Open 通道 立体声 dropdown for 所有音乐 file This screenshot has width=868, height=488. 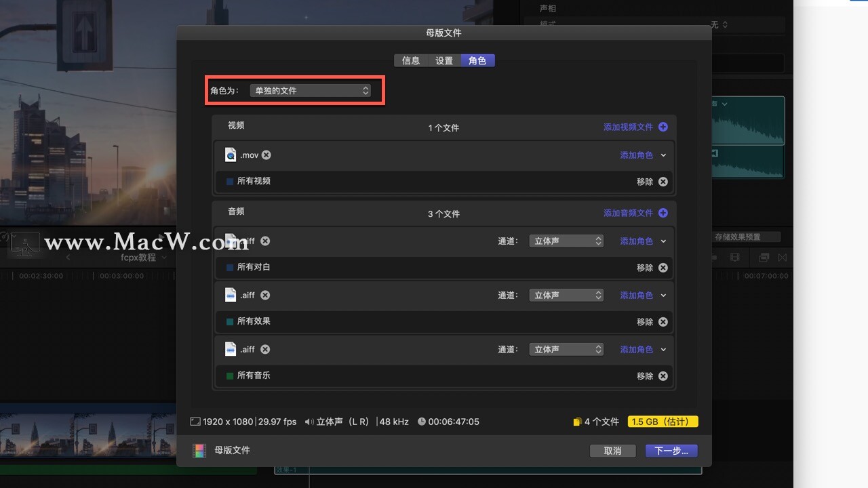[566, 349]
